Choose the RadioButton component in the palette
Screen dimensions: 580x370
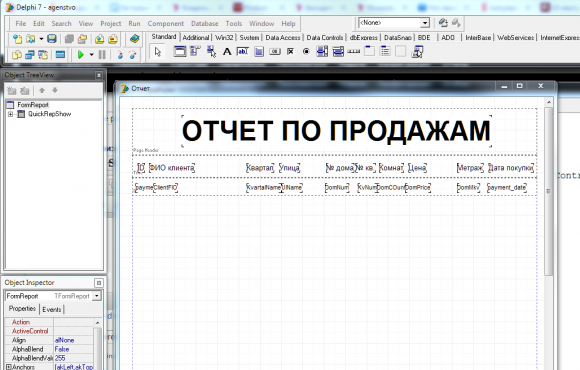(306, 51)
